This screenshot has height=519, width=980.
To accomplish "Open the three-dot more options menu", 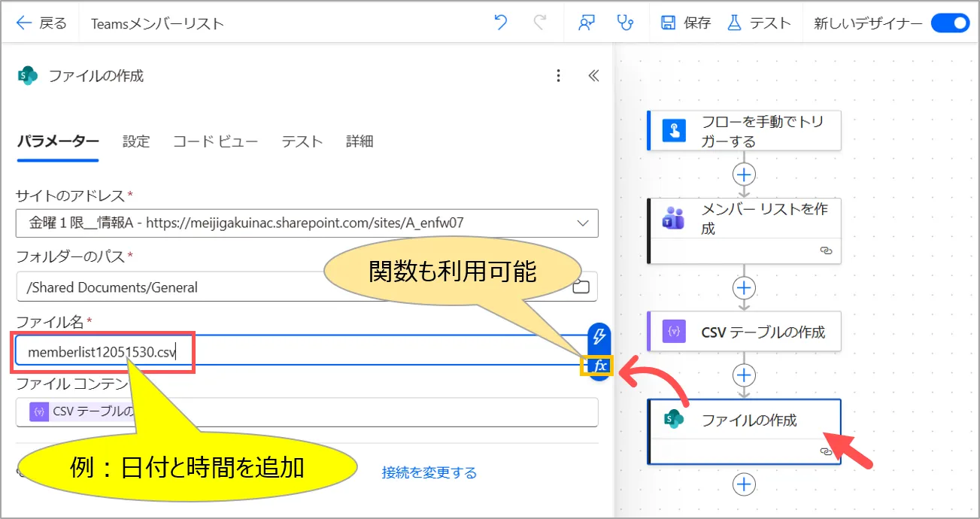I will click(558, 75).
